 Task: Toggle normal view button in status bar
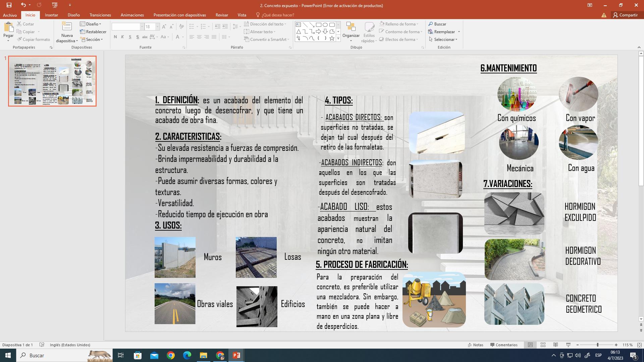coord(530,345)
